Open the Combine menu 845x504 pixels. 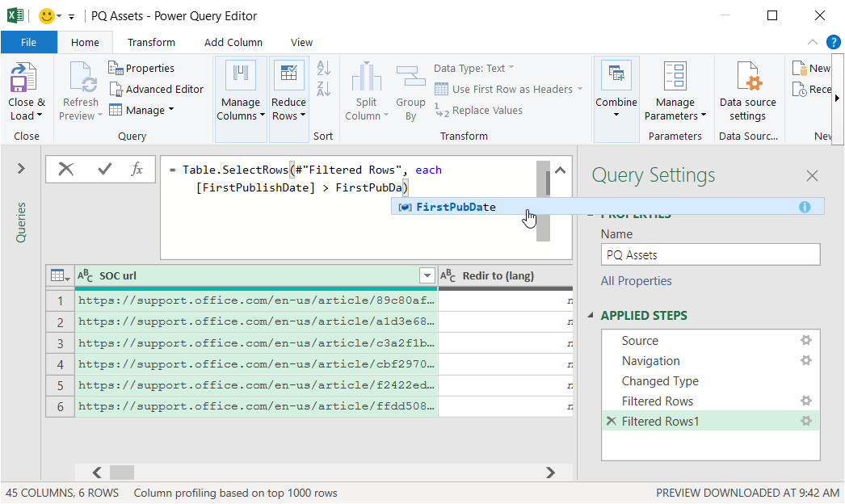[616, 99]
